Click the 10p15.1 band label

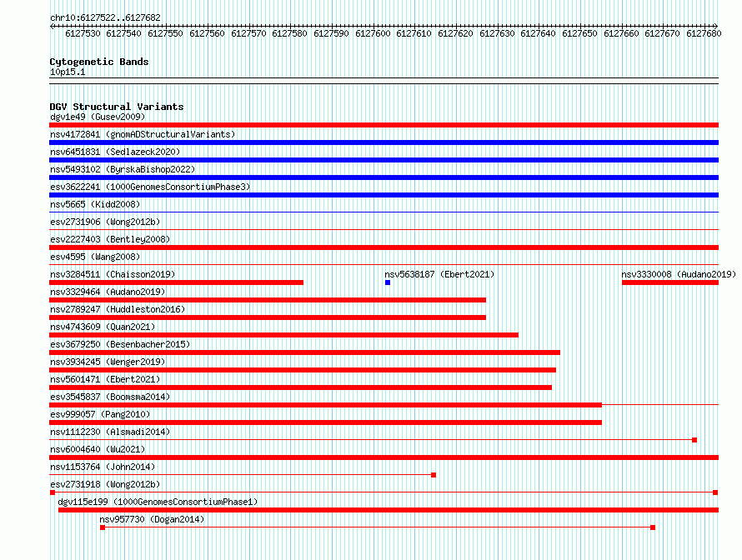pos(68,72)
